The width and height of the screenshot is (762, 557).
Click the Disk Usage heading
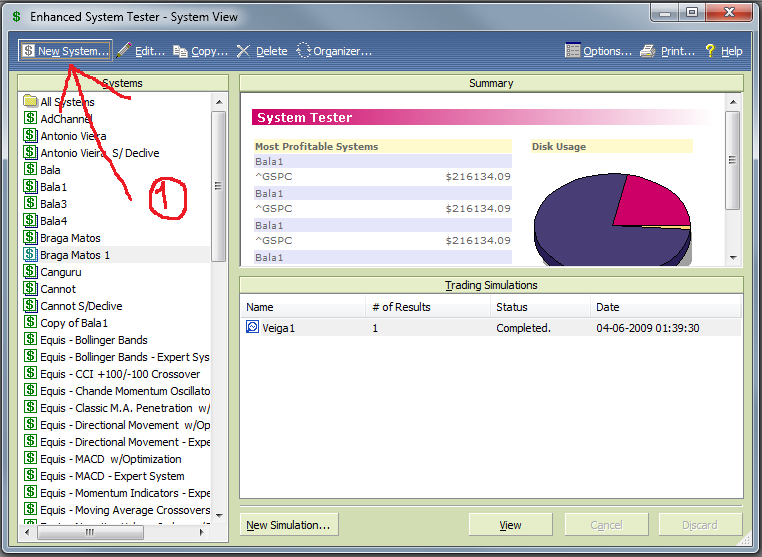(559, 146)
